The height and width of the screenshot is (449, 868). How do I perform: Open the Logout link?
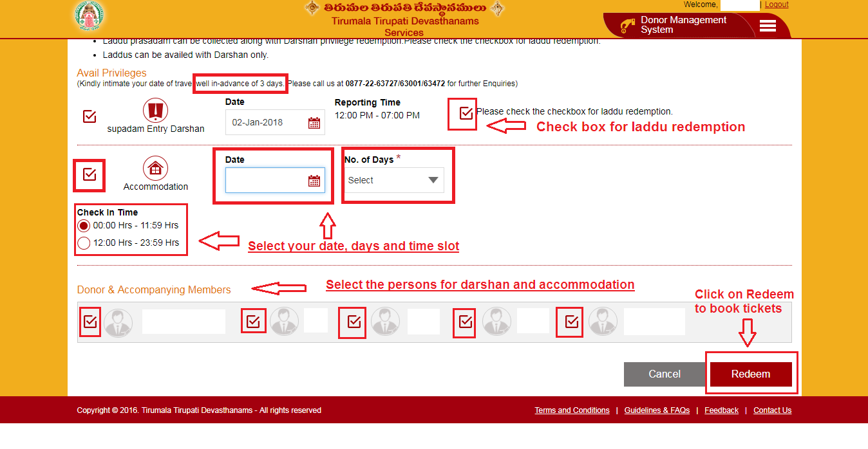coord(777,5)
